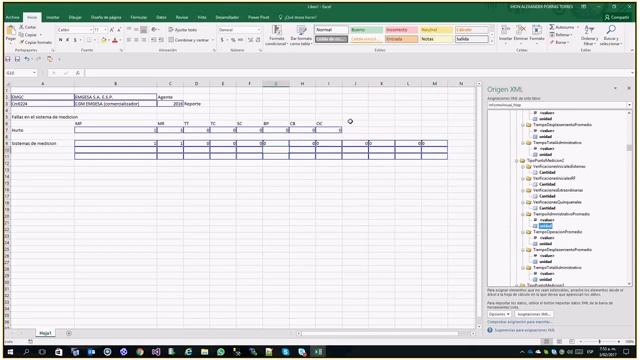Click Compartir share button
The height and width of the screenshot is (360, 640).
click(617, 17)
